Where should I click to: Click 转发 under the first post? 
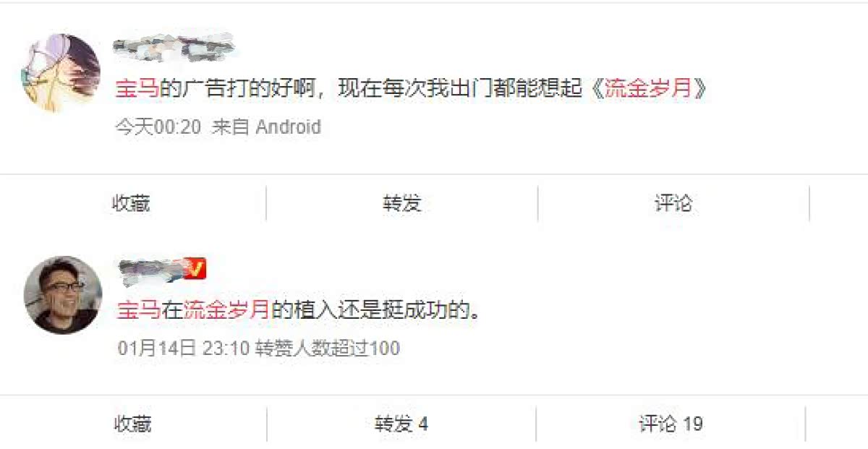tap(402, 203)
